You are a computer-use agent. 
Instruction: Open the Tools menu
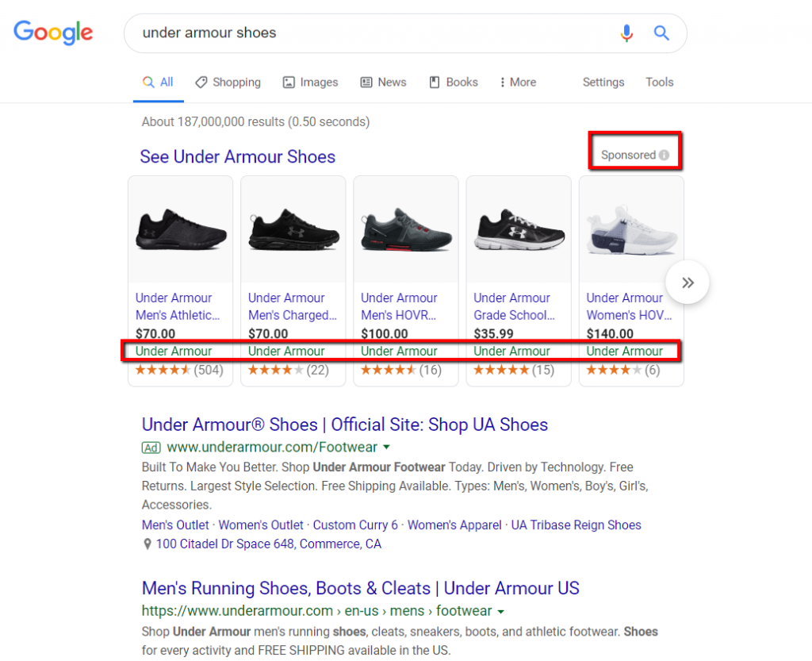click(x=659, y=83)
